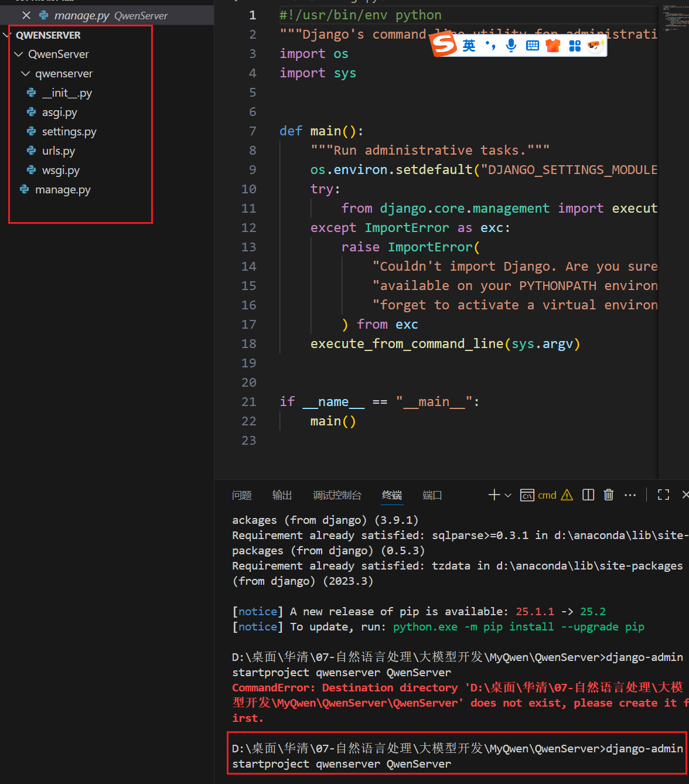This screenshot has width=689, height=784.
Task: Click the cmd terminal warning icon
Action: 567,495
